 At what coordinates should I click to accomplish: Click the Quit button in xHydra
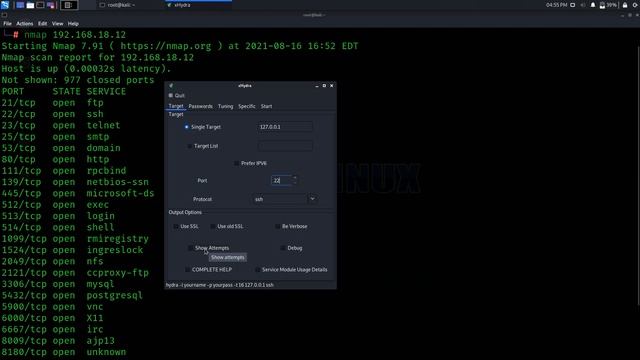click(177, 96)
